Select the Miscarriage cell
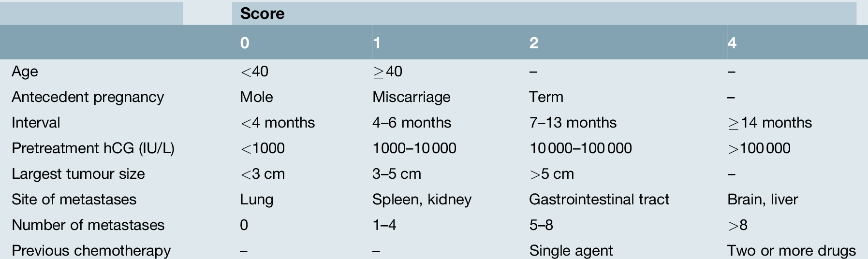This screenshot has height=259, width=868. click(x=411, y=97)
